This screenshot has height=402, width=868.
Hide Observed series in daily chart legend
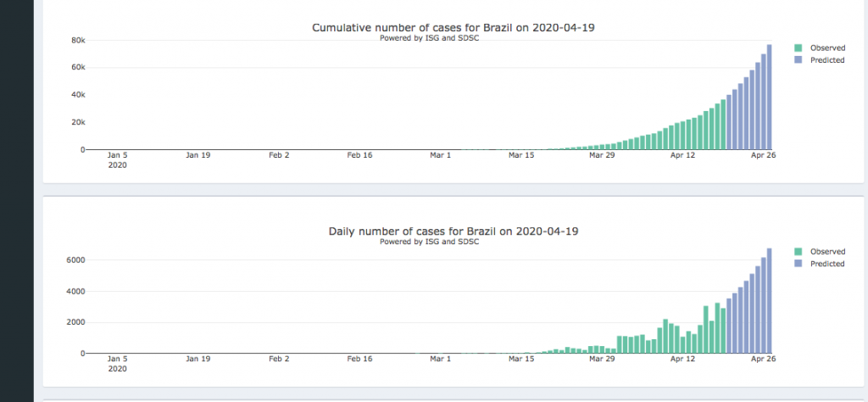click(x=827, y=252)
